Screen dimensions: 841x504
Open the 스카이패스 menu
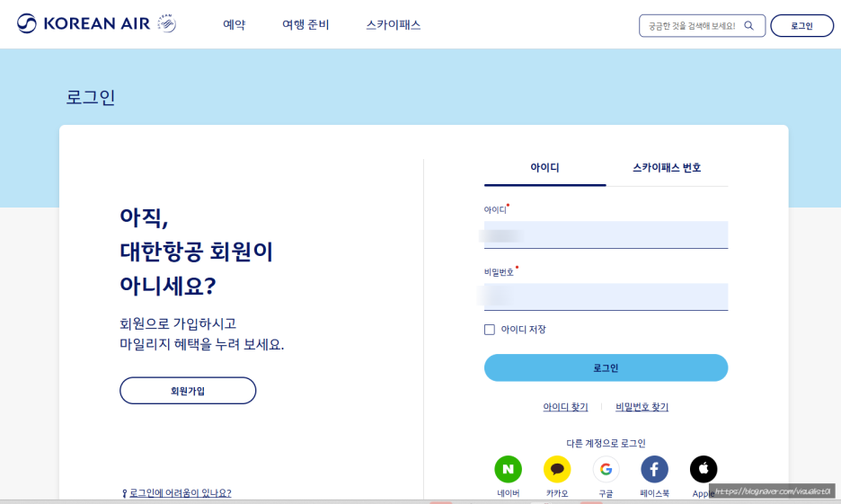coord(394,24)
